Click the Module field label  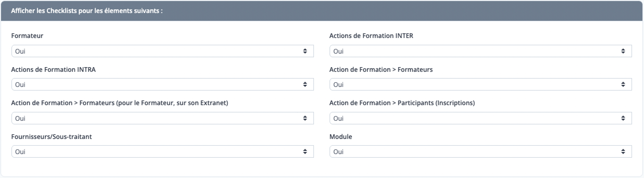340,137
